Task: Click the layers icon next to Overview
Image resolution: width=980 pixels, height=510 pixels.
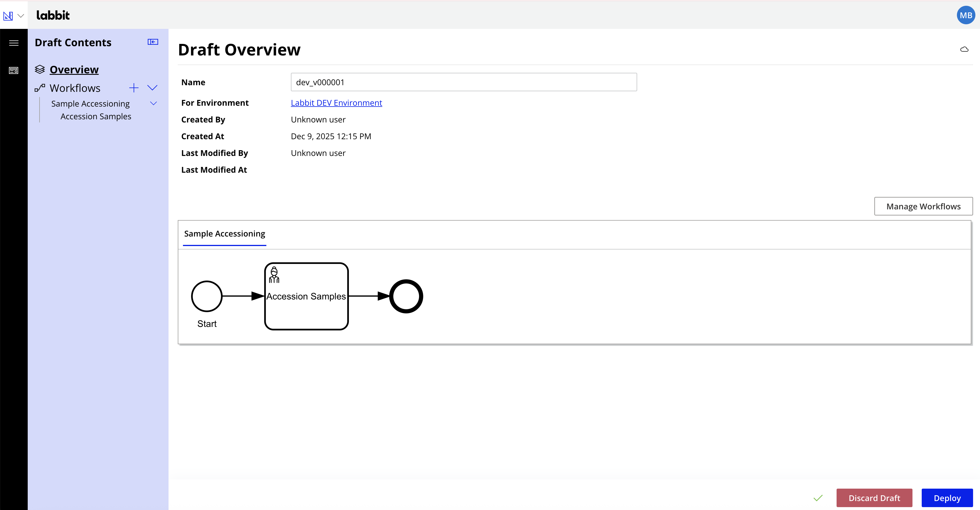Action: pos(40,69)
